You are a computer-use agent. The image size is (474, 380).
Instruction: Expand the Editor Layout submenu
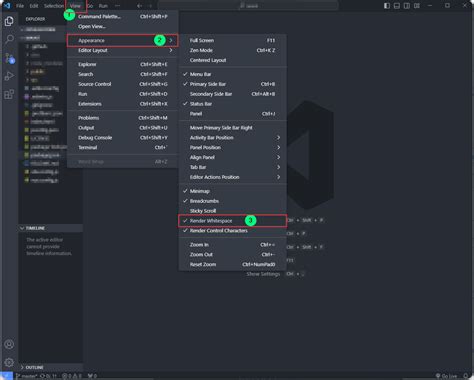122,50
